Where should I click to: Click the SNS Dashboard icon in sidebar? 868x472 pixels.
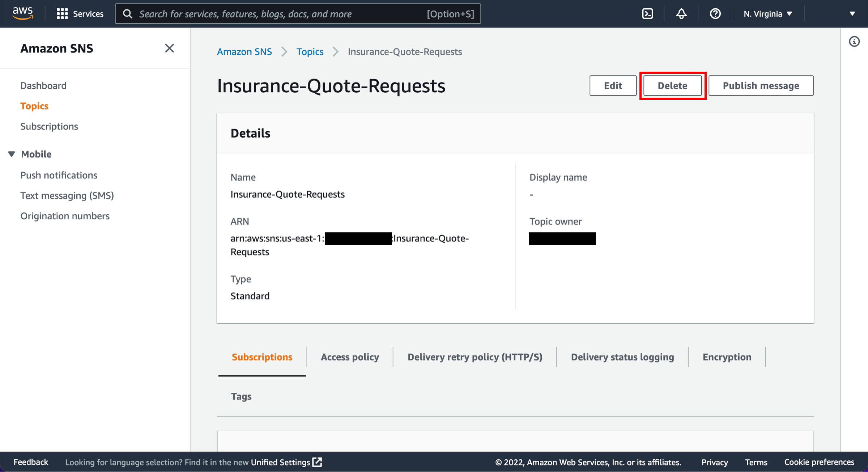(x=43, y=85)
